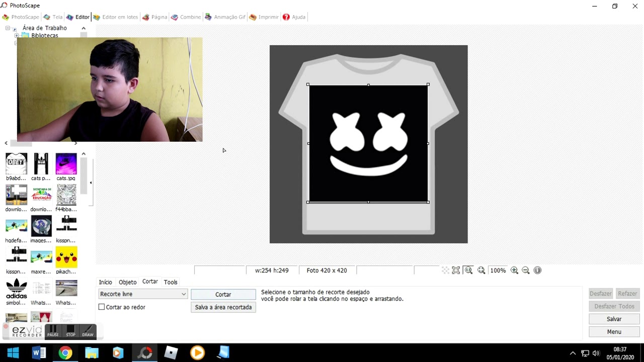
Task: Collapse the file browser panel arrow
Action: pyautogui.click(x=91, y=183)
